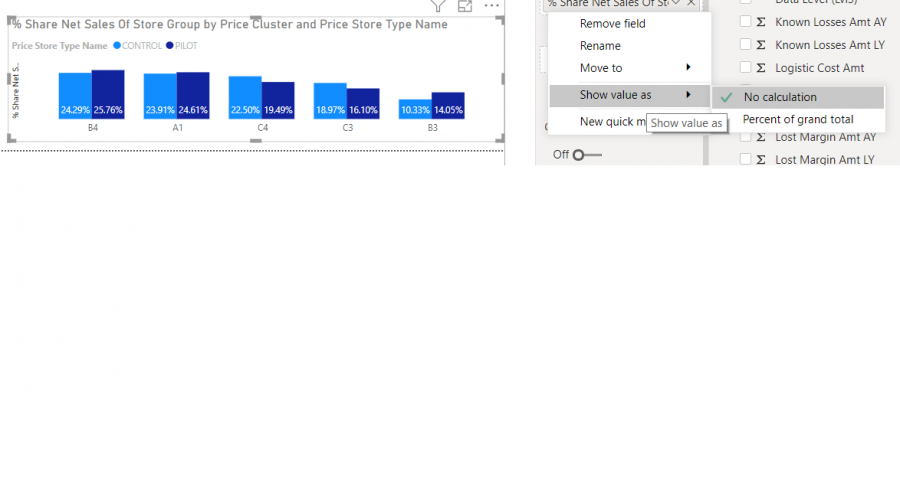900x496 pixels.
Task: Expand the Show value as submenu arrow
Action: click(688, 94)
